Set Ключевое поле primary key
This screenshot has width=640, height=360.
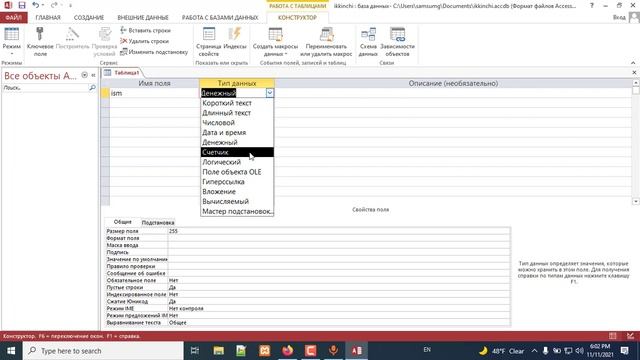coord(40,42)
